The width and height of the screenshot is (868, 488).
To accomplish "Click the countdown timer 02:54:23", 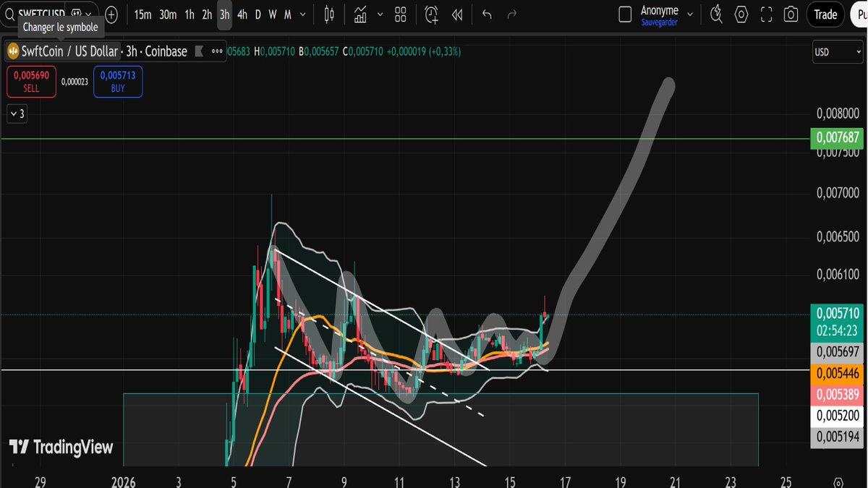I will click(x=838, y=329).
